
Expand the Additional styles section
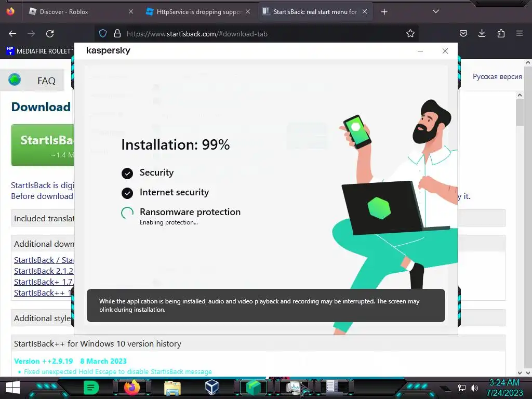[43, 318]
